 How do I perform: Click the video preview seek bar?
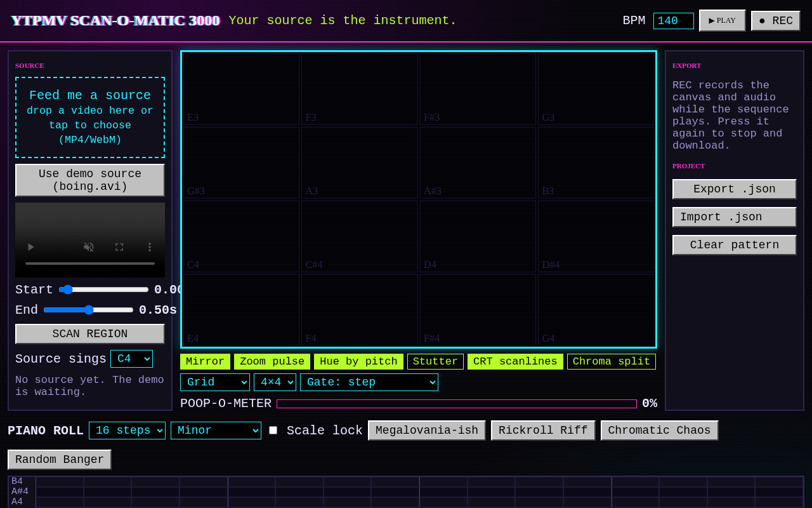point(90,264)
